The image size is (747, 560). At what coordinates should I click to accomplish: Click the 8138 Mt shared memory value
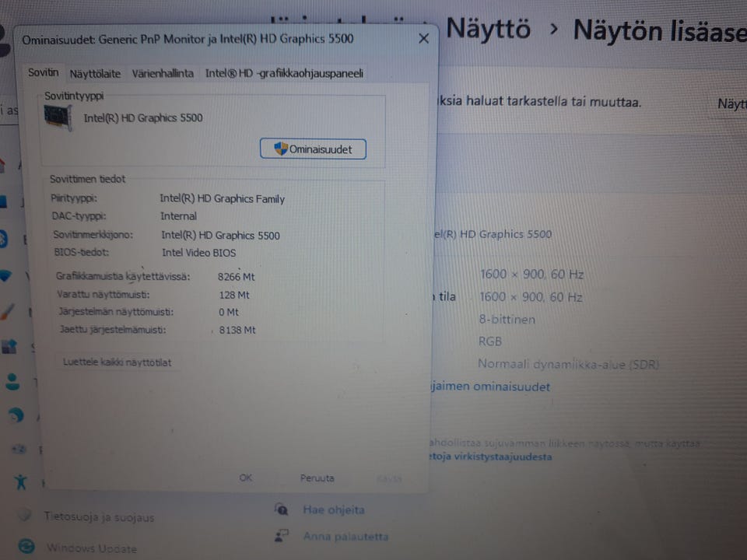237,330
